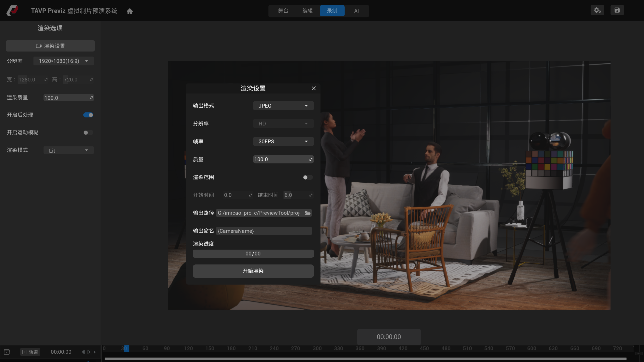Close the 渲染设置 dialog
This screenshot has height=362, width=644.
[x=314, y=88]
